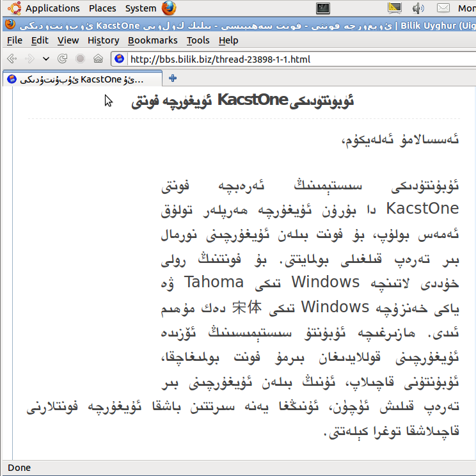Click the Ubuntu logo icon in the top panel
The width and height of the screenshot is (476, 476).
(15, 8)
